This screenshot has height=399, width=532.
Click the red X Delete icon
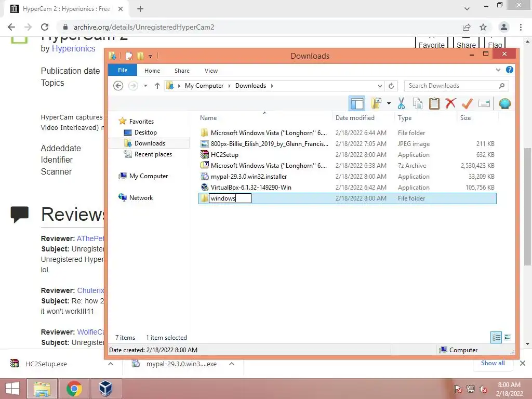click(450, 103)
